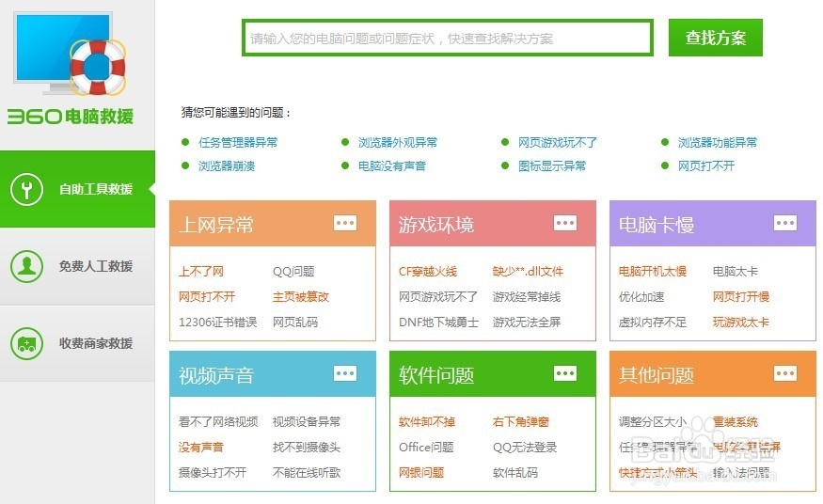Open the 电脑没有声音 suggestion link
The image size is (823, 504).
click(x=392, y=166)
